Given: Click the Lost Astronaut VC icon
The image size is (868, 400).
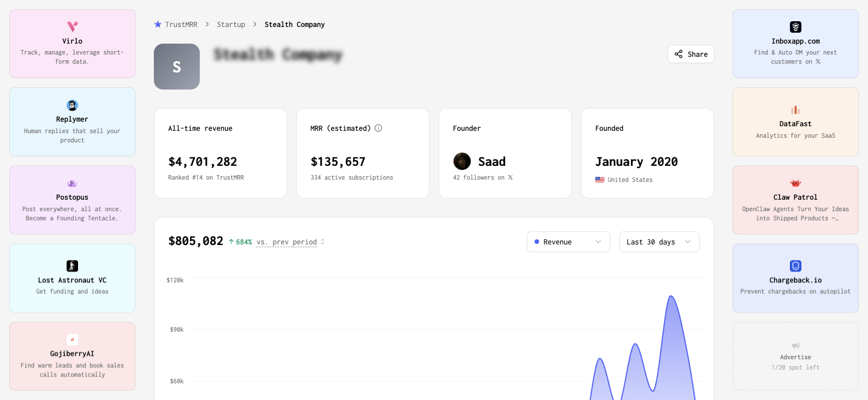Looking at the screenshot, I should coord(72,266).
